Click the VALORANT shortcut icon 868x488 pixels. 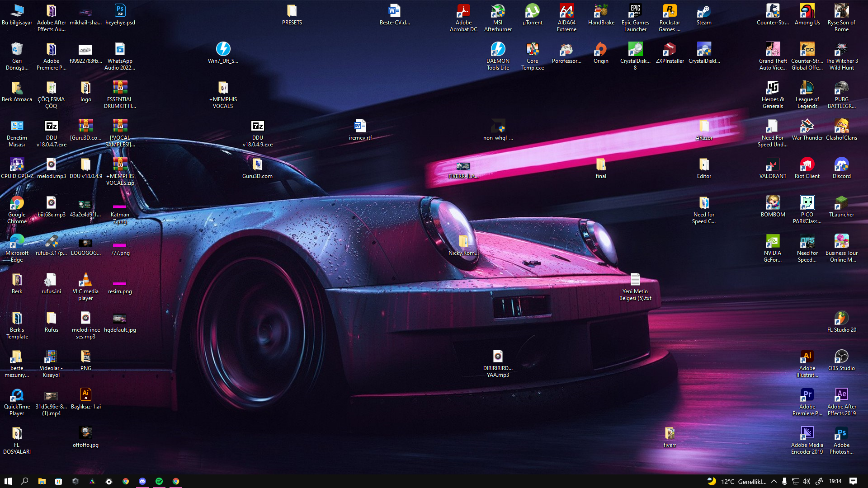773,165
